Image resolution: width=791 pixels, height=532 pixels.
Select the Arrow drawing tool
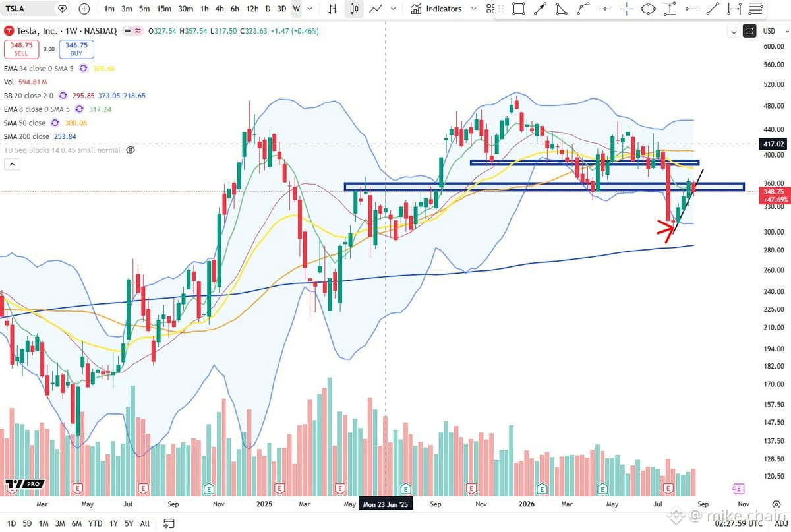point(540,9)
